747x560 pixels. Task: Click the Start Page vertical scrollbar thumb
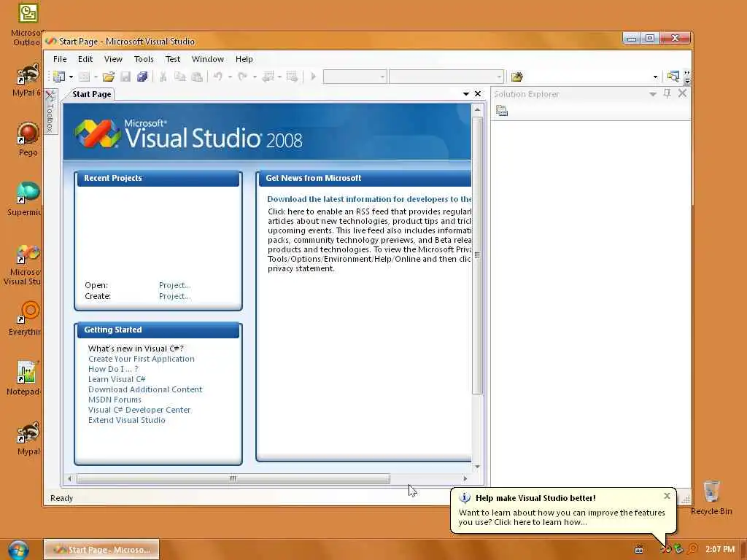(477, 254)
